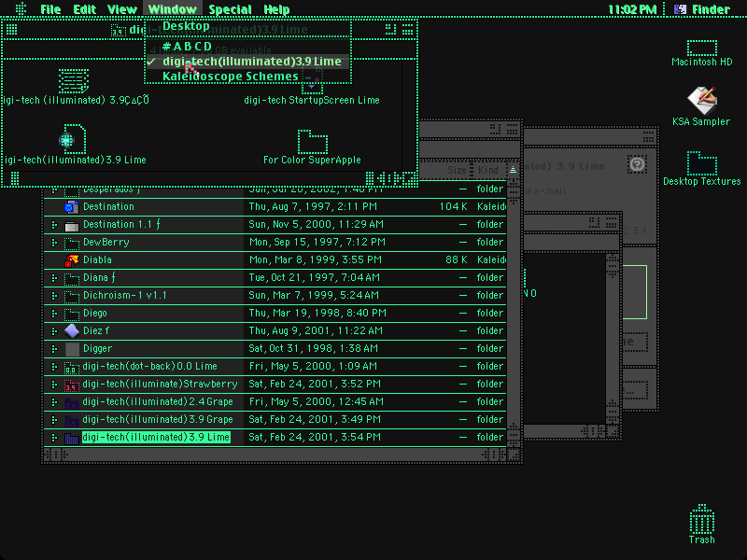Select the Desktop Textures folder icon
Screen dimensions: 747x560
(702, 163)
